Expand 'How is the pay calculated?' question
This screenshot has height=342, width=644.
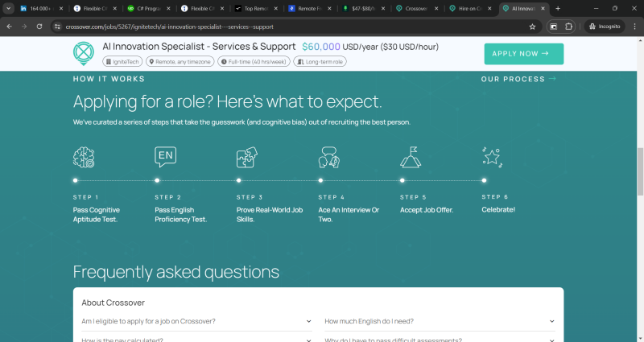(x=196, y=339)
